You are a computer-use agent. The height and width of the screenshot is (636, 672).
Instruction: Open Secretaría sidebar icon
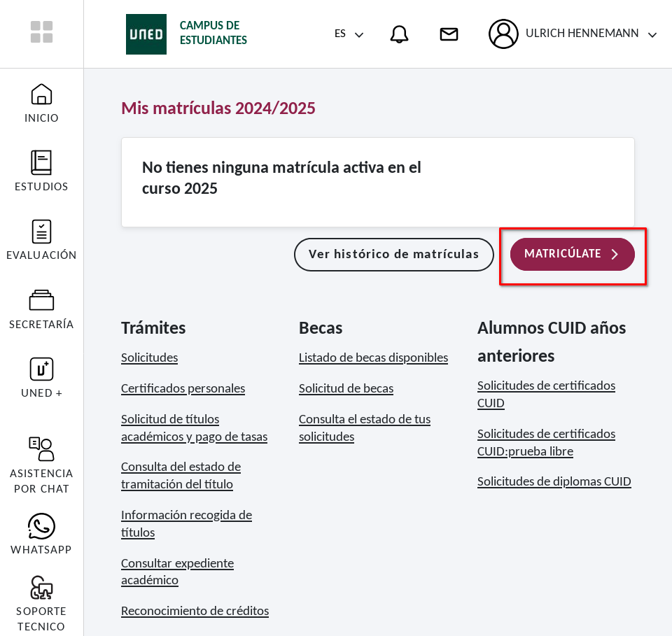click(x=41, y=300)
